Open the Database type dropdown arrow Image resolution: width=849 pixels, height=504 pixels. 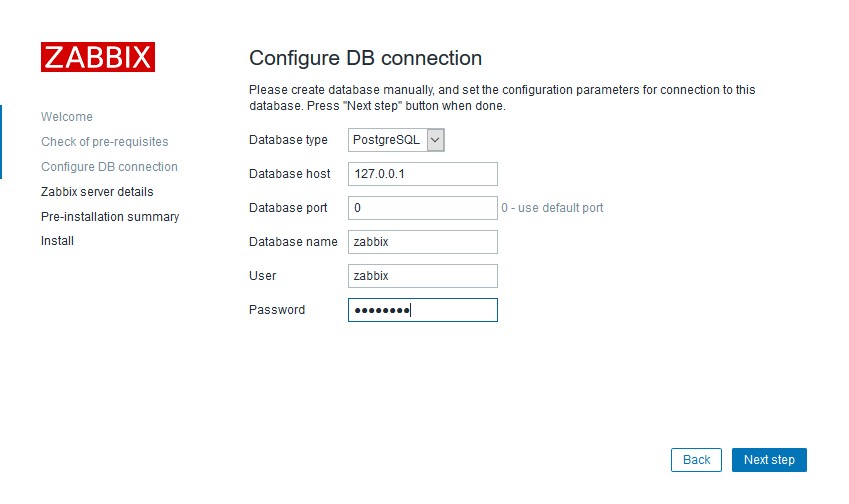pos(435,140)
